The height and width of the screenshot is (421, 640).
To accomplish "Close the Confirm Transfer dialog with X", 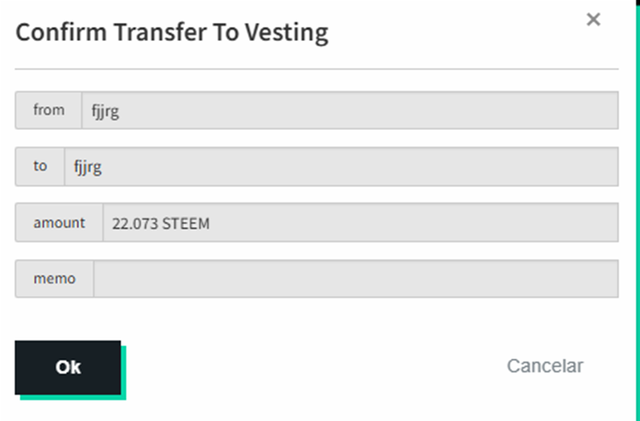I will tap(593, 19).
